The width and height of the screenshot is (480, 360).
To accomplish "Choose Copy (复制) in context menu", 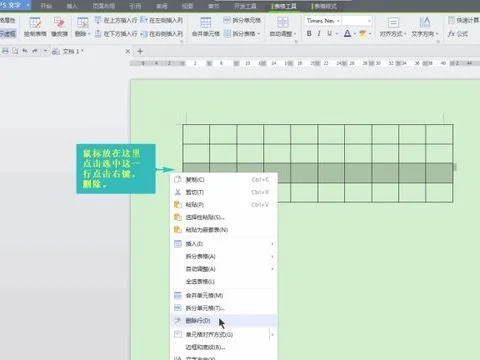I will click(224, 180).
